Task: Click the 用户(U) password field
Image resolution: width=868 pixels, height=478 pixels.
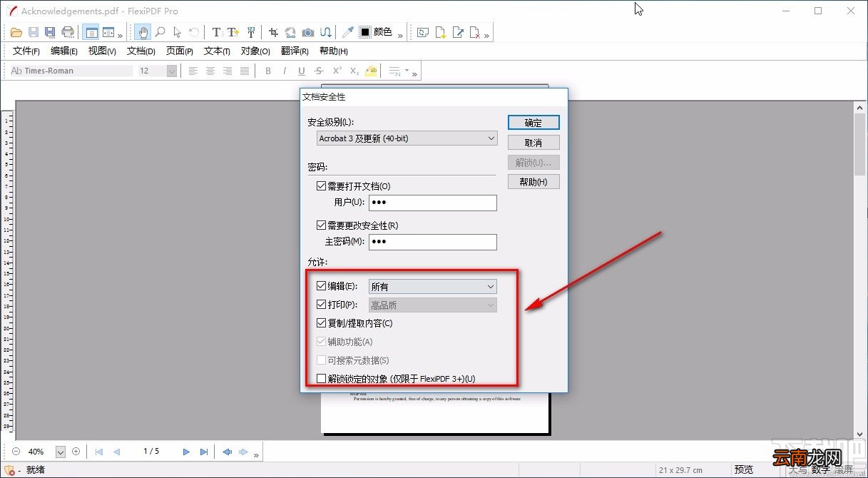Action: pos(432,203)
